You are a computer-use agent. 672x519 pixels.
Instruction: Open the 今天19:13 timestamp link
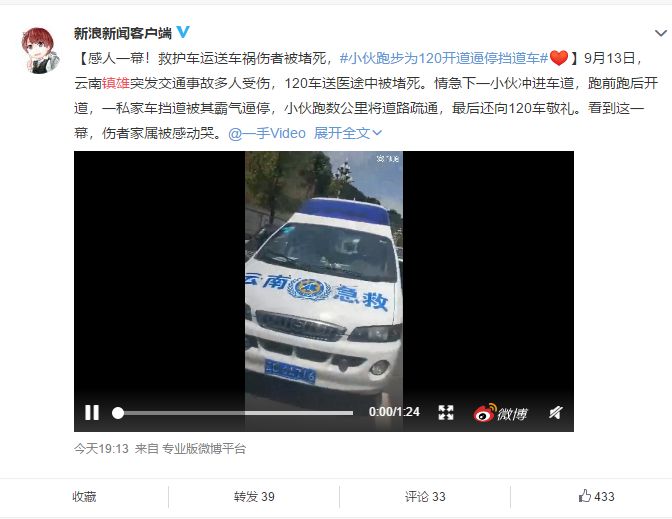(101, 449)
